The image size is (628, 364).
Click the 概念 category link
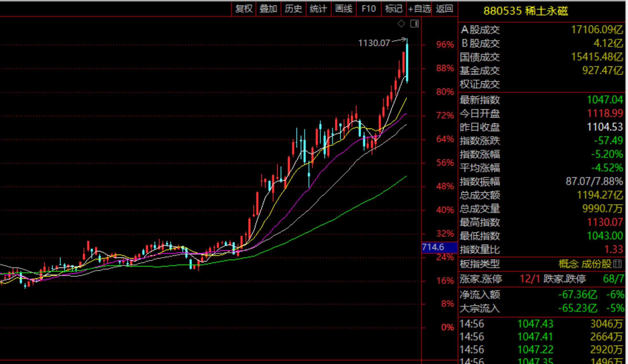point(568,264)
